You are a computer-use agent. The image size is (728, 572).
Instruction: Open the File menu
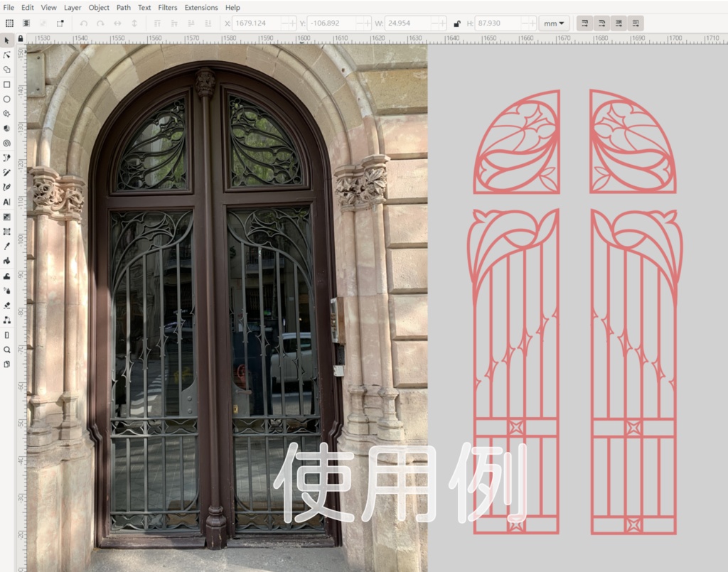coord(9,7)
